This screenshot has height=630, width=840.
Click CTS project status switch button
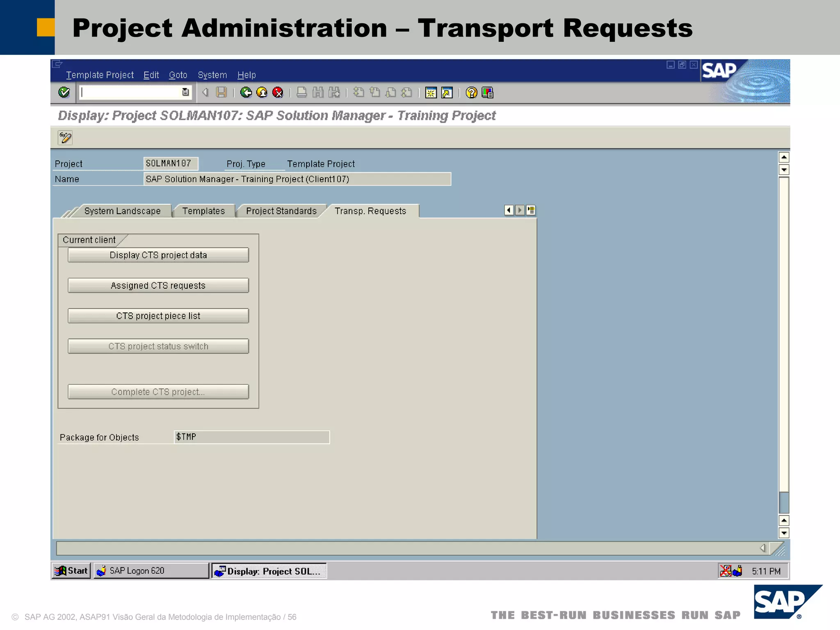pyautogui.click(x=158, y=346)
